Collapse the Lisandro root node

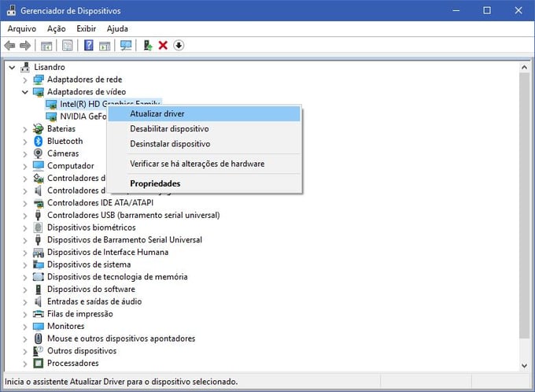(12, 68)
